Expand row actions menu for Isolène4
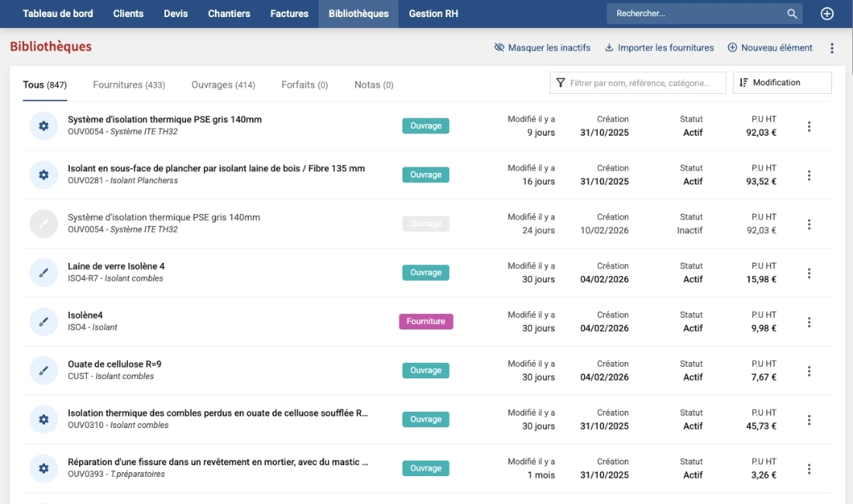The image size is (853, 504). pos(809,323)
